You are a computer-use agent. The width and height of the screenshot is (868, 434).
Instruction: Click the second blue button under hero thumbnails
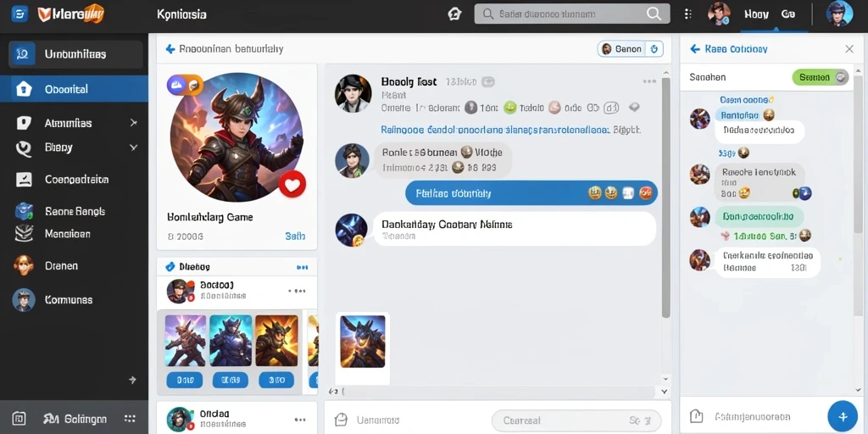pos(231,381)
